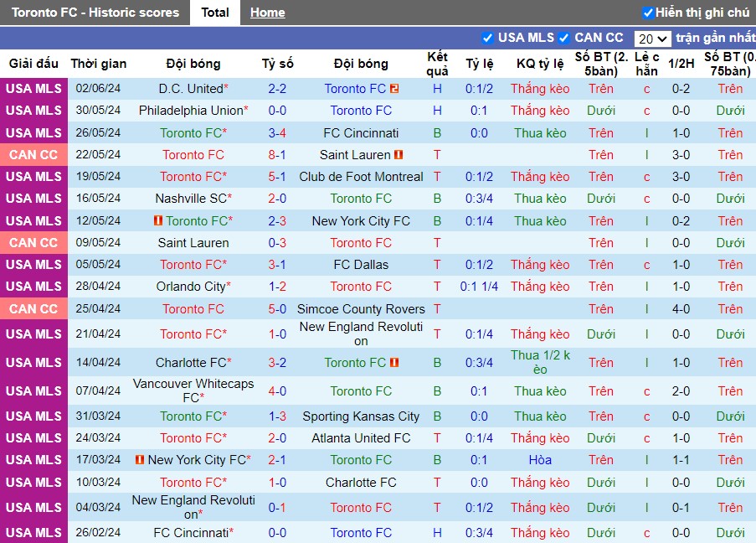This screenshot has height=543, width=756.
Task: Uncheck the CAN CC filter checkbox
Action: (x=563, y=39)
